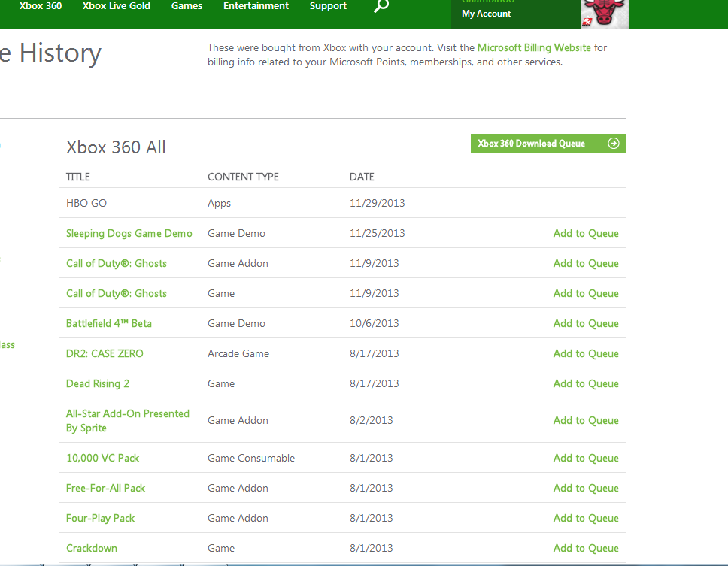Open Sleeping Dogs Game Demo title

129,233
